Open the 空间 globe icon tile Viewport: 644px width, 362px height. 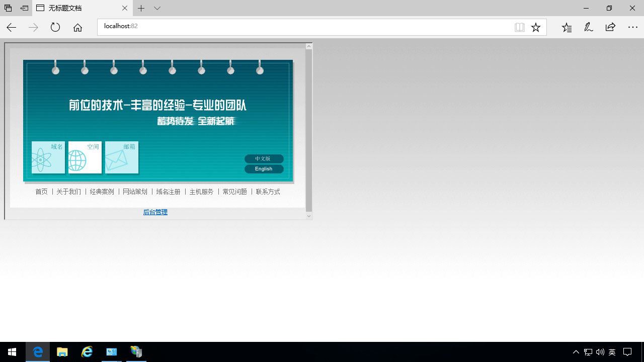[x=85, y=157]
